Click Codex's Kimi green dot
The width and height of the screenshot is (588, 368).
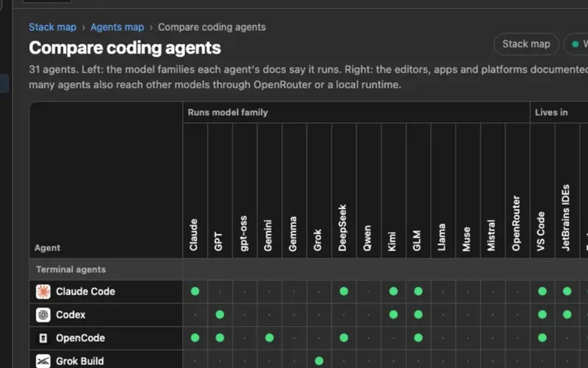tap(393, 314)
